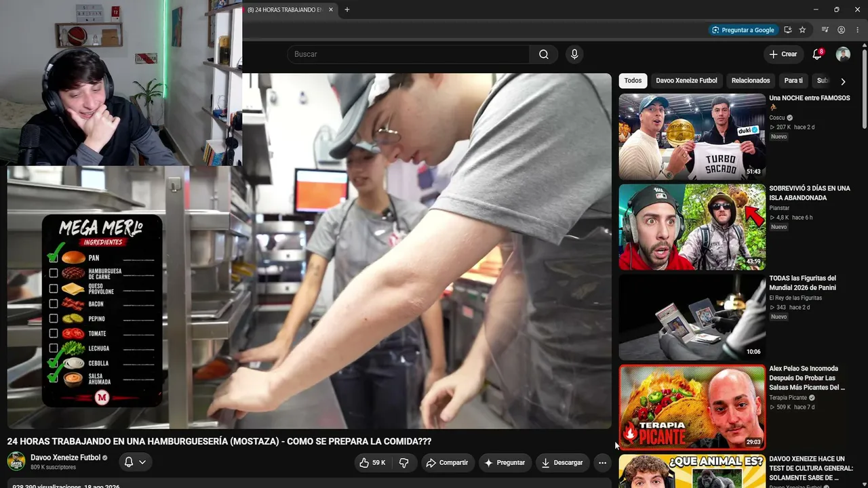Select the Todos filter chip
The height and width of the screenshot is (488, 868).
click(633, 81)
